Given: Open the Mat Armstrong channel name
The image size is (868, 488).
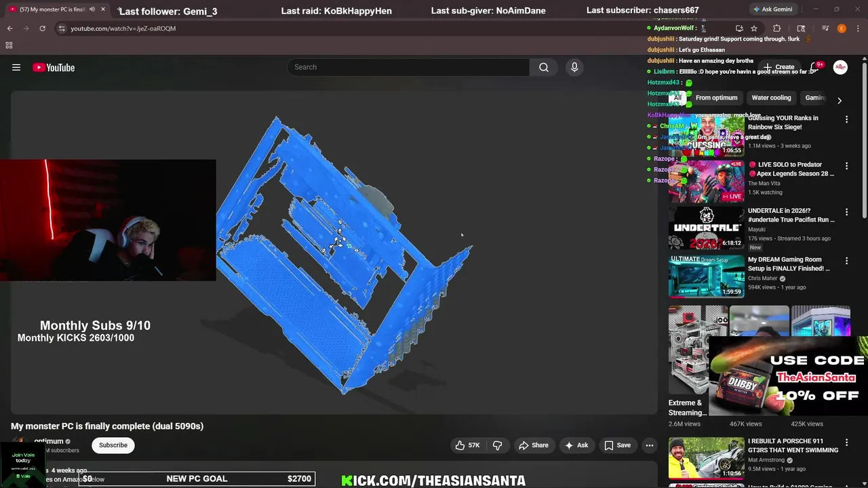Looking at the screenshot, I should pyautogui.click(x=767, y=460).
